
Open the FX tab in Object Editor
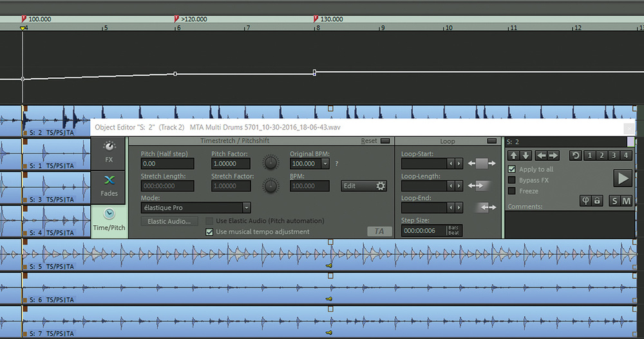point(109,152)
